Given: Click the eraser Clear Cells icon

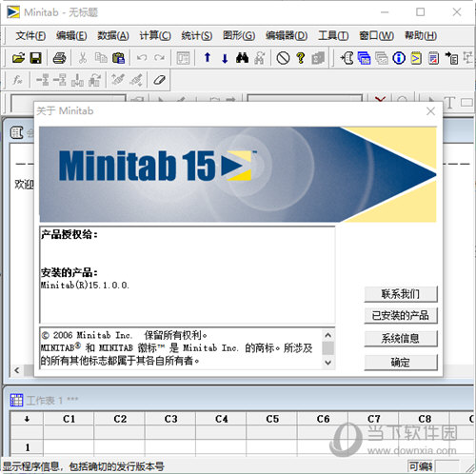Looking at the screenshot, I should click(x=159, y=80).
